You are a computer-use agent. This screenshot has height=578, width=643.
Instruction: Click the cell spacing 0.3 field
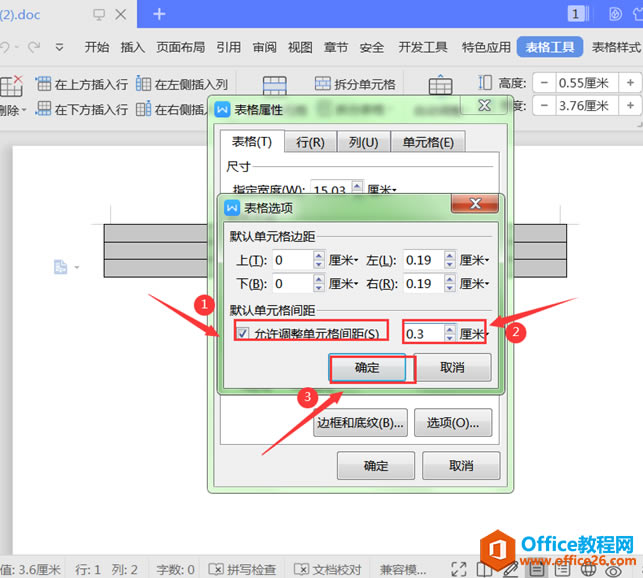(424, 334)
